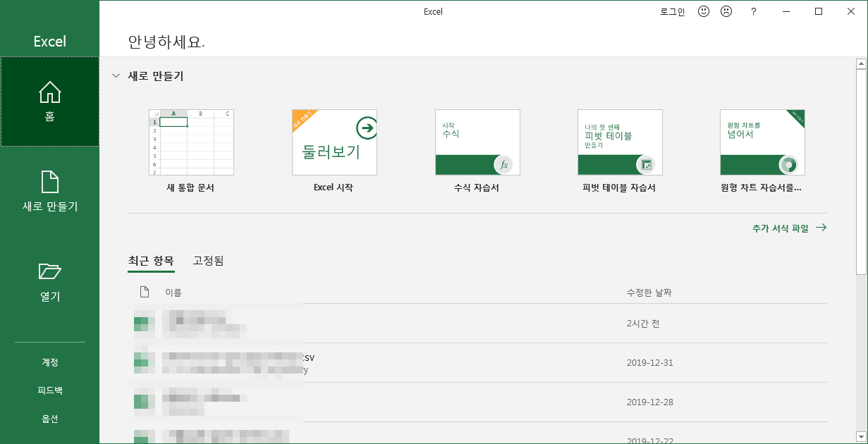Click the 추가 서식 파일 link
The width and height of the screenshot is (868, 444).
[x=788, y=228]
